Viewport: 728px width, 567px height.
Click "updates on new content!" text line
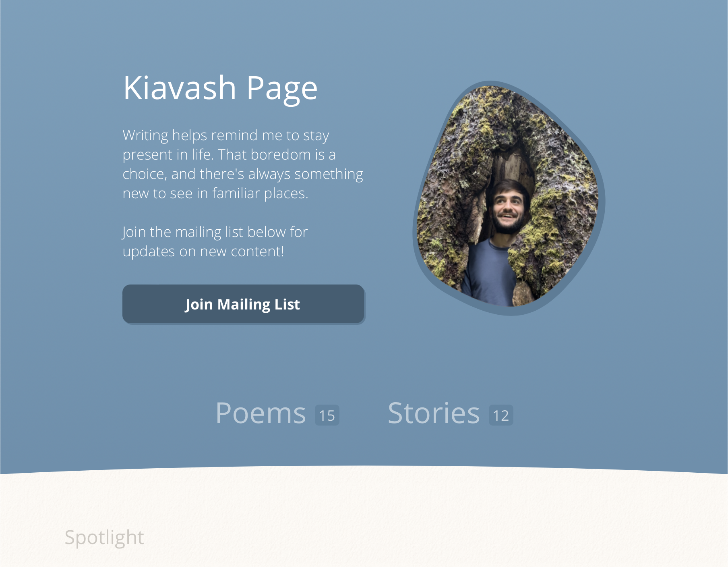coord(203,251)
